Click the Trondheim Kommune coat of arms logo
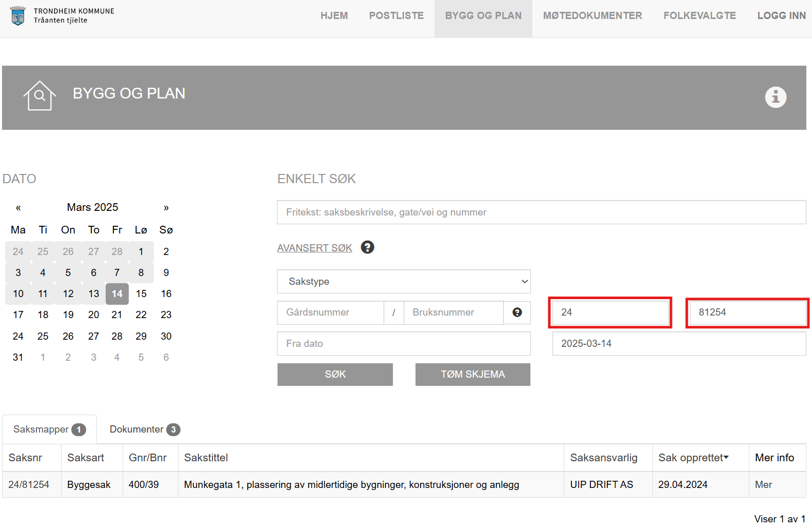The image size is (812, 529). pyautogui.click(x=18, y=16)
